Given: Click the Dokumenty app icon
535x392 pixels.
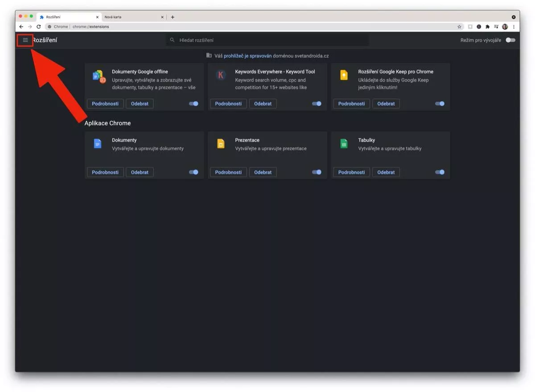Looking at the screenshot, I should 98,143.
